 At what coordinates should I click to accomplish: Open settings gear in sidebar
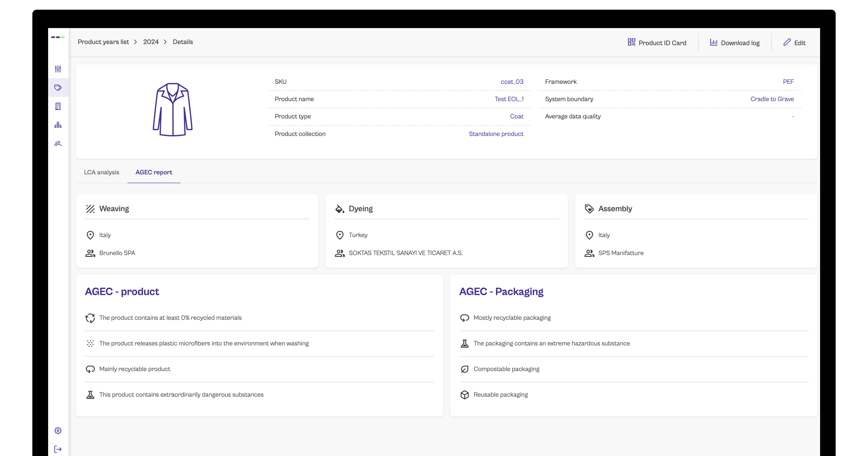(58, 430)
